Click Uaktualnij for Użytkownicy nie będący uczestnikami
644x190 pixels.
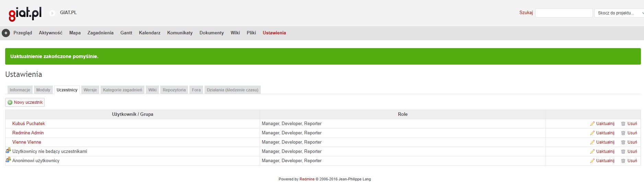(605, 152)
